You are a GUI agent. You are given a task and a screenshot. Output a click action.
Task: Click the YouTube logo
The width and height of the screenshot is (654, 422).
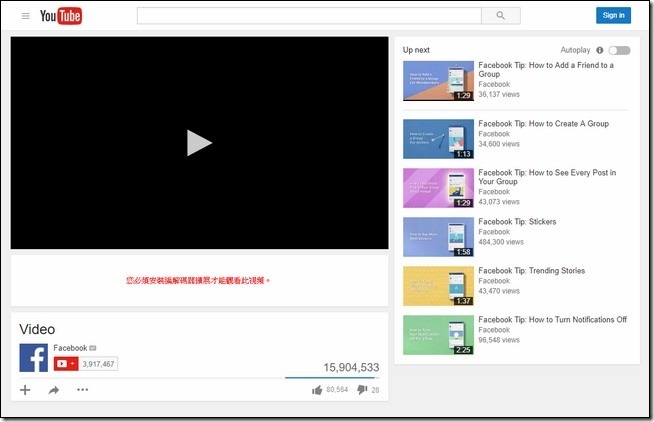pos(61,16)
